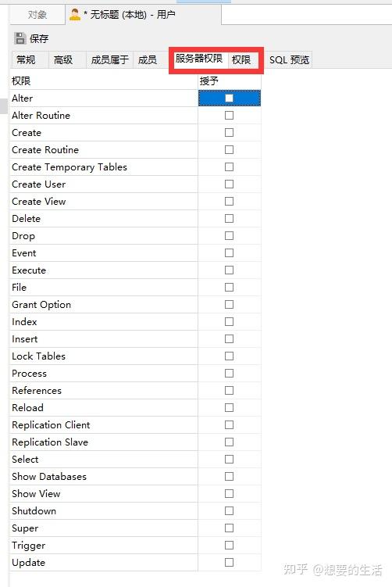Select the Drop privilege row label
The height and width of the screenshot is (587, 392).
(23, 236)
